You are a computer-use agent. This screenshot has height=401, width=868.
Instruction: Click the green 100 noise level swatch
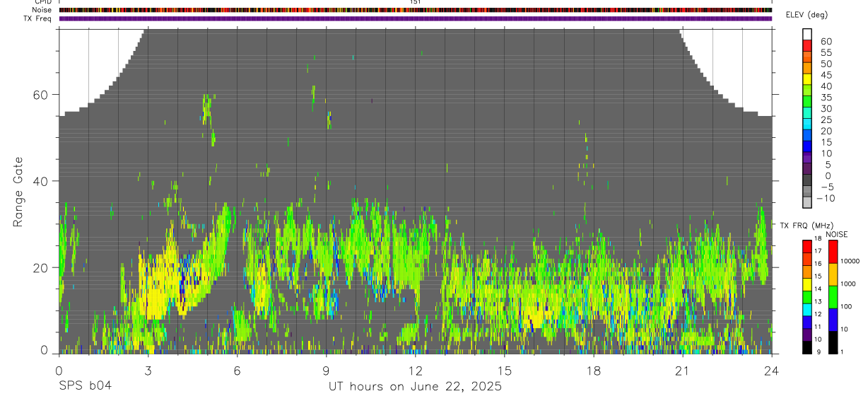[x=834, y=297]
